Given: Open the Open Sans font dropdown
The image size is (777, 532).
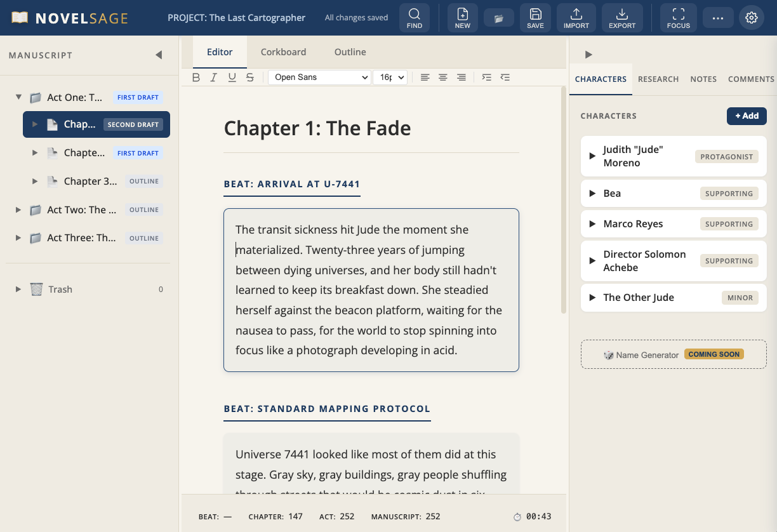Looking at the screenshot, I should 319,77.
